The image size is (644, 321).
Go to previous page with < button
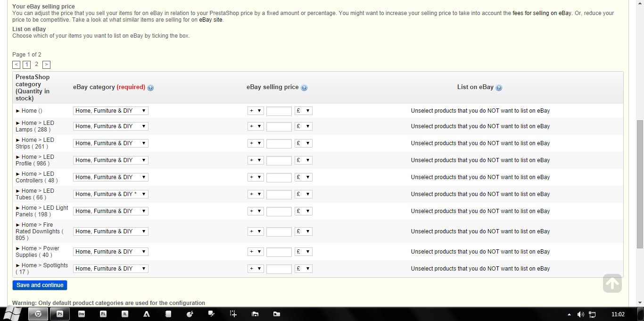pyautogui.click(x=17, y=65)
